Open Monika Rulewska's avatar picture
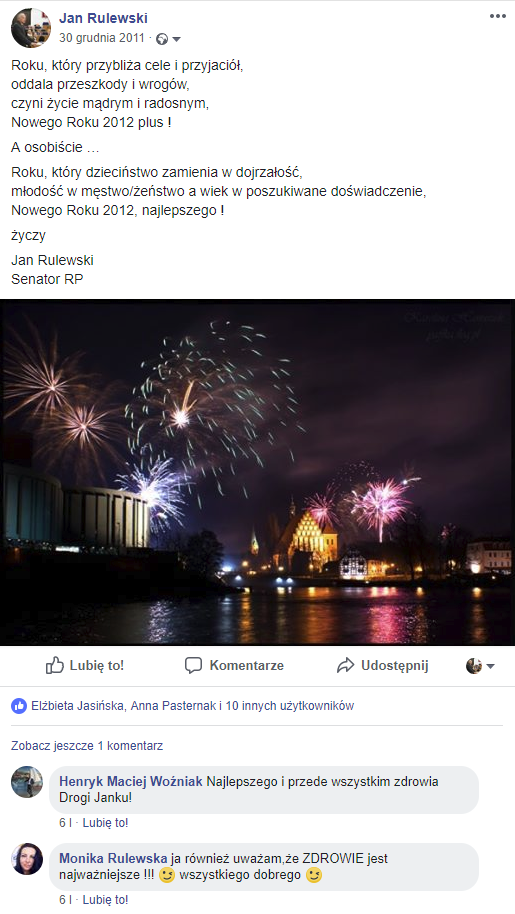 click(x=27, y=859)
